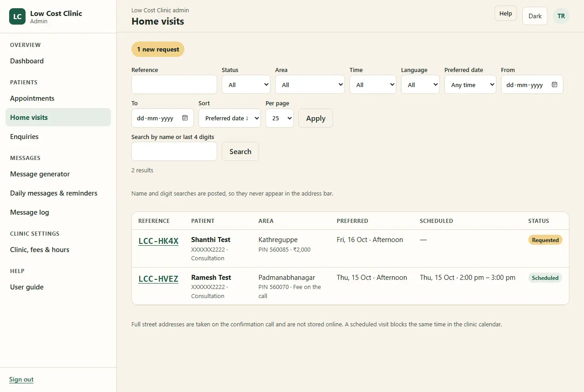This screenshot has width=584, height=392.
Task: Open Enquiries in sidebar
Action: coord(58,137)
